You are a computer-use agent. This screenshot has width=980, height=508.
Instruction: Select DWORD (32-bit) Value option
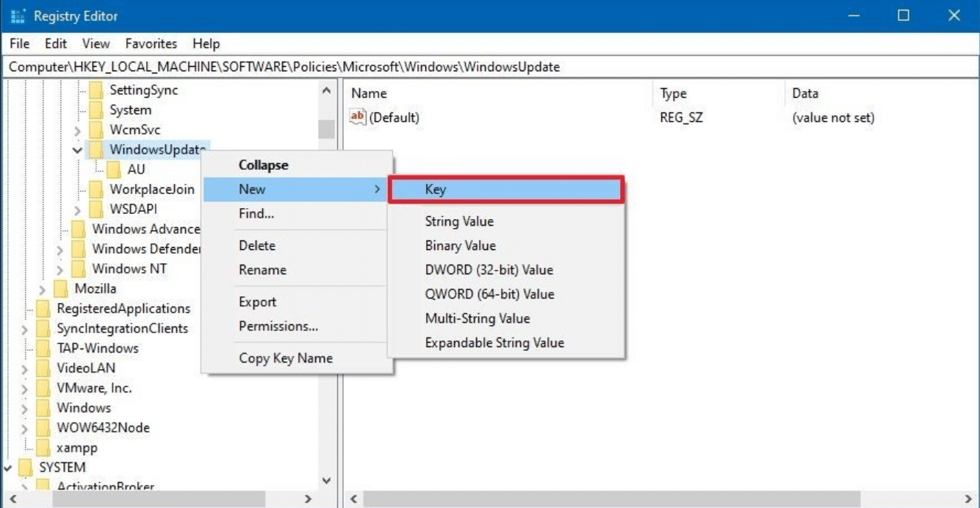(x=489, y=270)
